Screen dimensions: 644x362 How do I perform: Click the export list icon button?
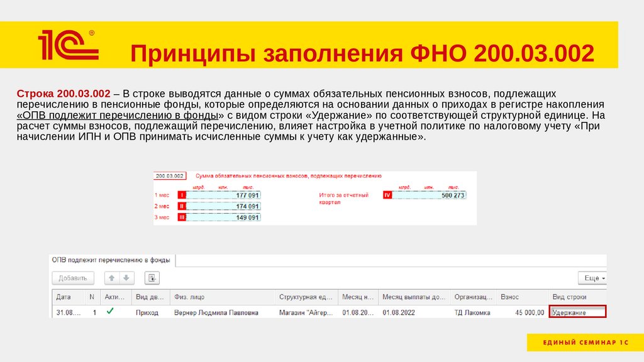(x=152, y=278)
